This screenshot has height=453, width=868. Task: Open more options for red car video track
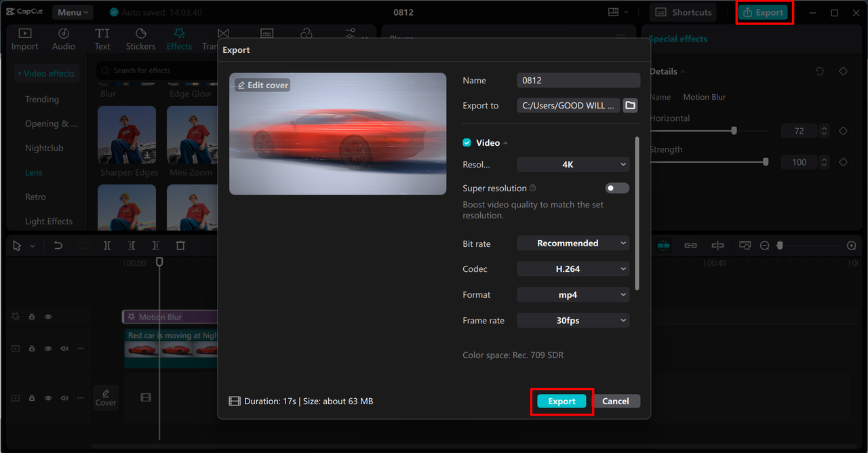tap(81, 349)
